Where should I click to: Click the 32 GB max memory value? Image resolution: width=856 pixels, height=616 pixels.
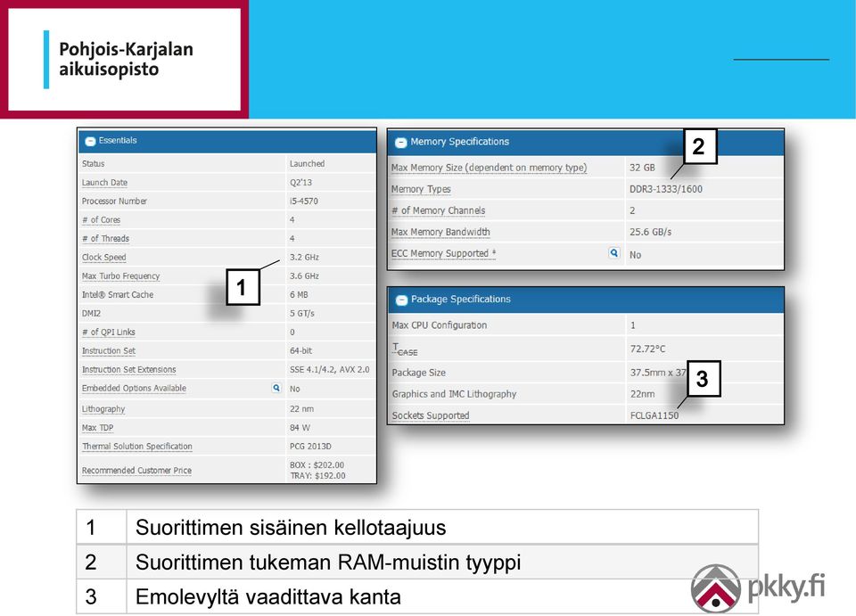click(x=642, y=168)
